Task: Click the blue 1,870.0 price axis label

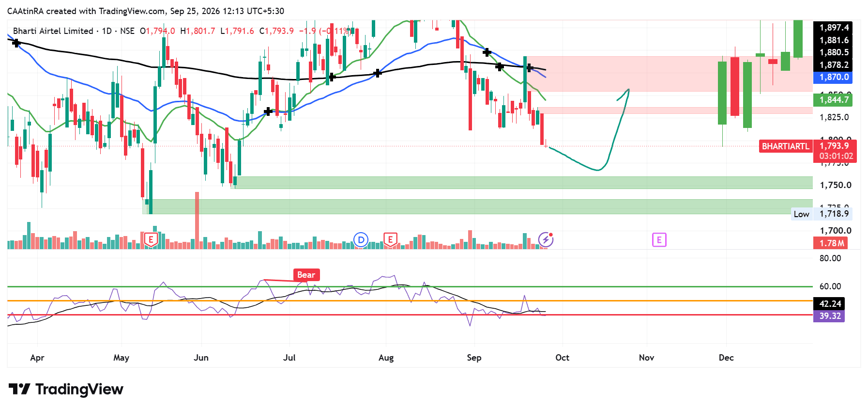Action: 833,77
